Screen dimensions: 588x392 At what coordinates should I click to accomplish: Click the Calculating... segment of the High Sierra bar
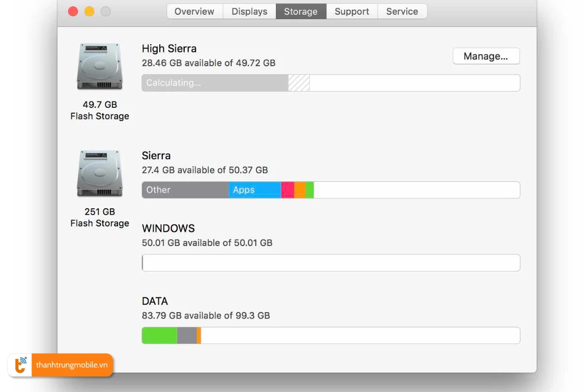[215, 83]
